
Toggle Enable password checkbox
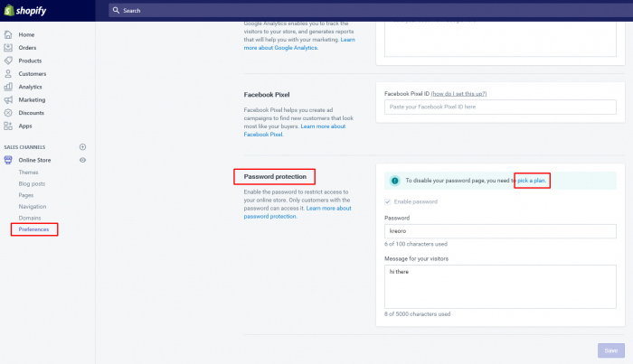coord(388,201)
